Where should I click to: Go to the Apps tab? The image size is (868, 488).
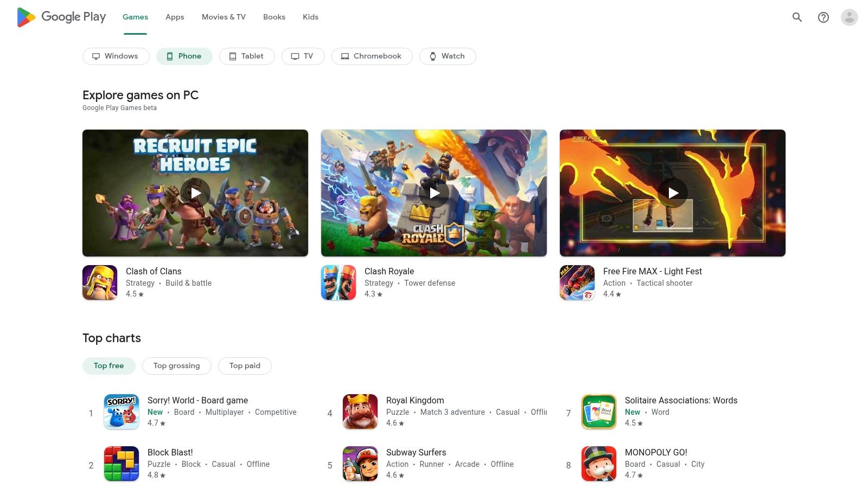tap(174, 17)
